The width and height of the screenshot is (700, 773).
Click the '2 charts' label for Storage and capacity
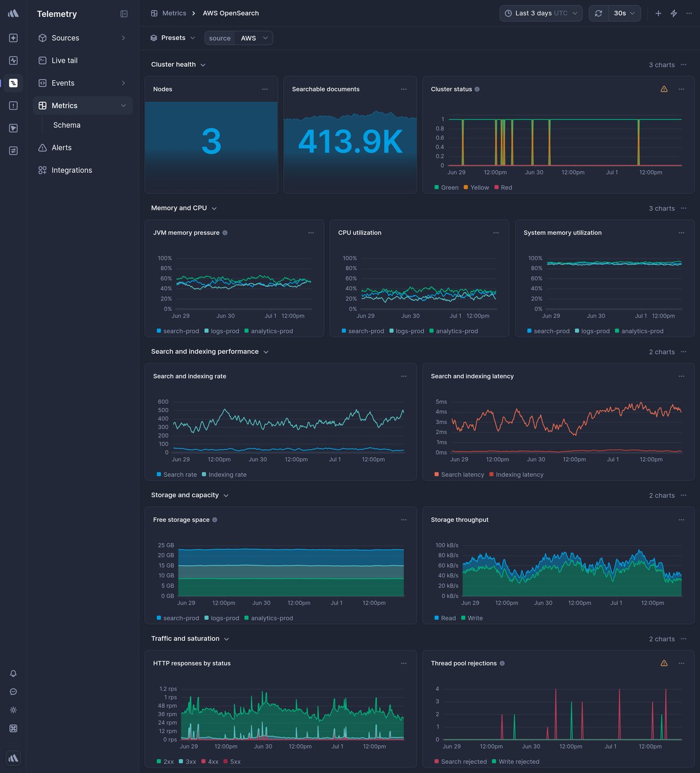tap(662, 495)
